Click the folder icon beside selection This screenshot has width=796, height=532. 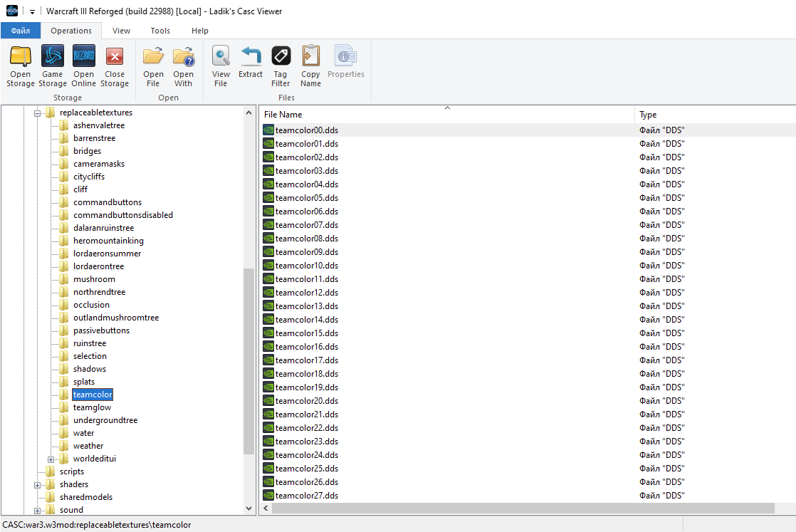(x=64, y=355)
